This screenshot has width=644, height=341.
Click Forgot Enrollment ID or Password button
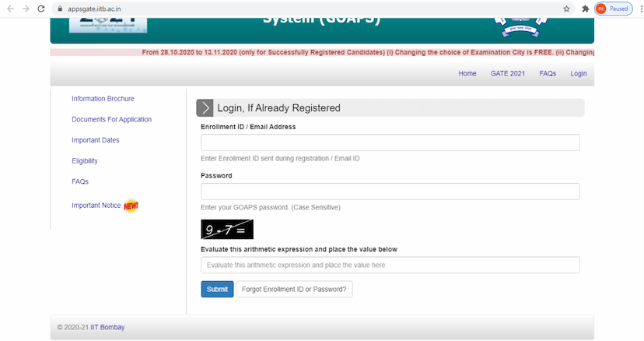pos(294,289)
